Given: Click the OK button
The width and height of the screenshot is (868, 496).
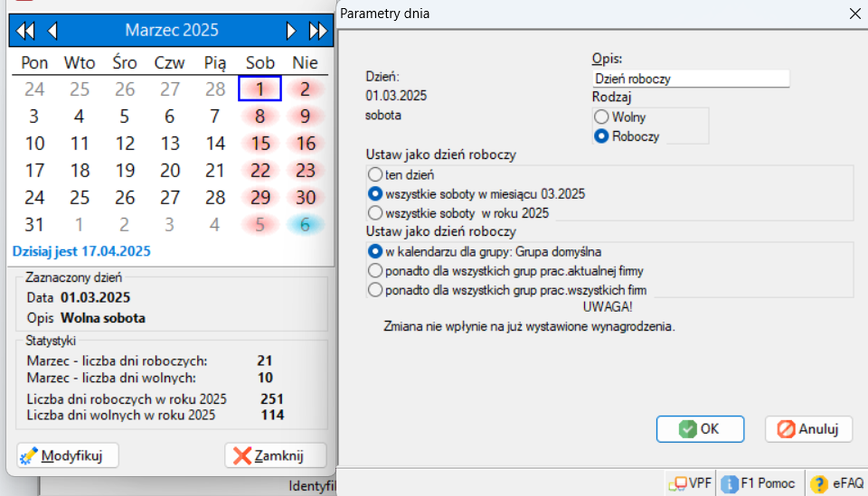Looking at the screenshot, I should click(x=700, y=429).
